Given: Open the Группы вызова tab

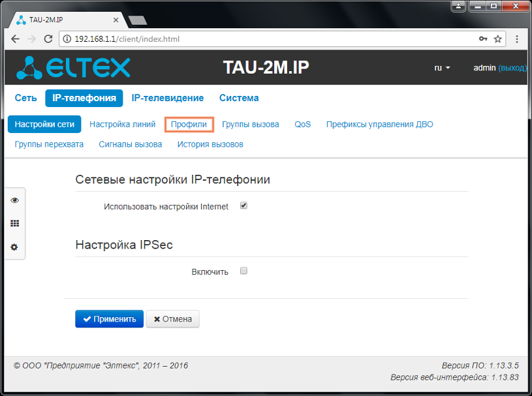Looking at the screenshot, I should (251, 125).
